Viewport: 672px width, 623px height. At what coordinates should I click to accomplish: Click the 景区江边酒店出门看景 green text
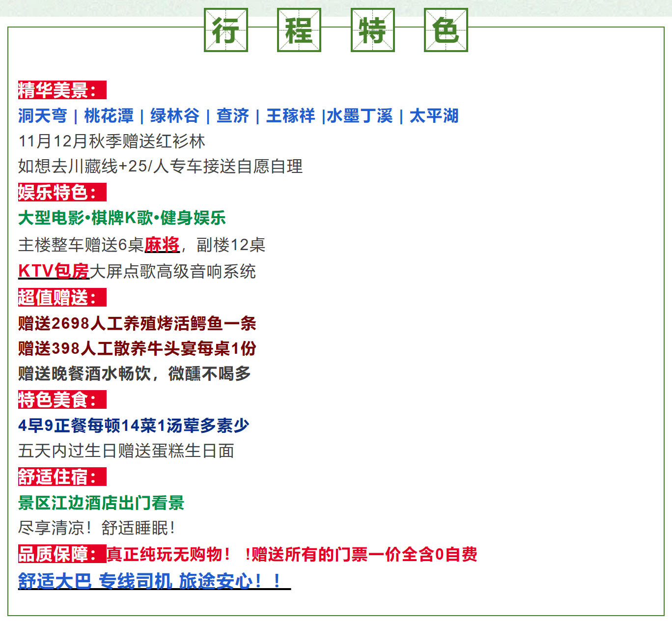pos(101,503)
